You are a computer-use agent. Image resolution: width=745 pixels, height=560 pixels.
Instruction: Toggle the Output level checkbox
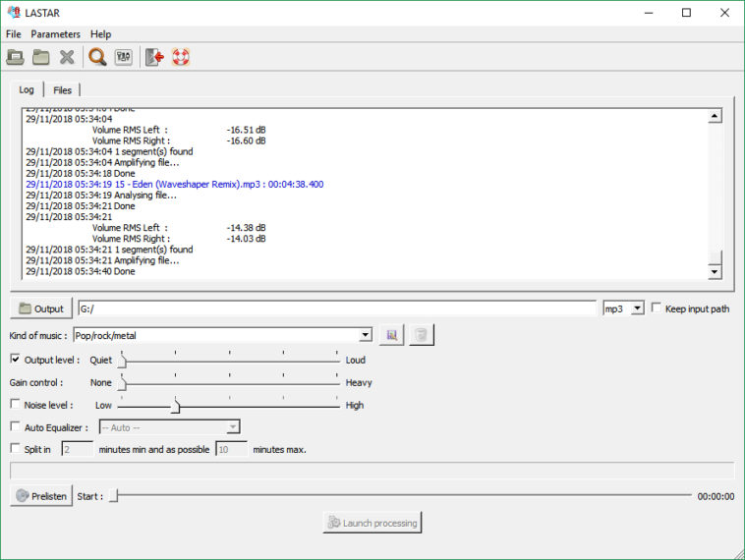pos(15,359)
